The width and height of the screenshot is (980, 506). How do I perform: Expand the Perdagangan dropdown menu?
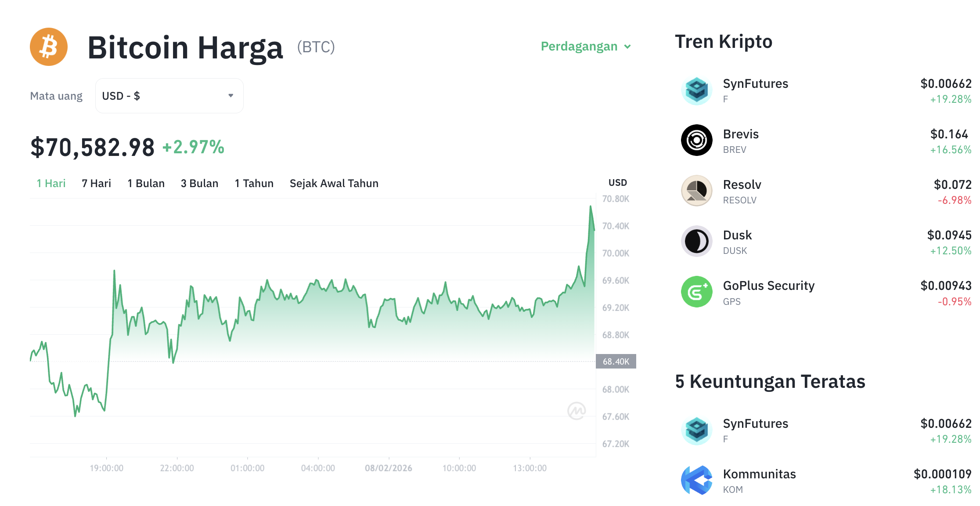coord(586,46)
